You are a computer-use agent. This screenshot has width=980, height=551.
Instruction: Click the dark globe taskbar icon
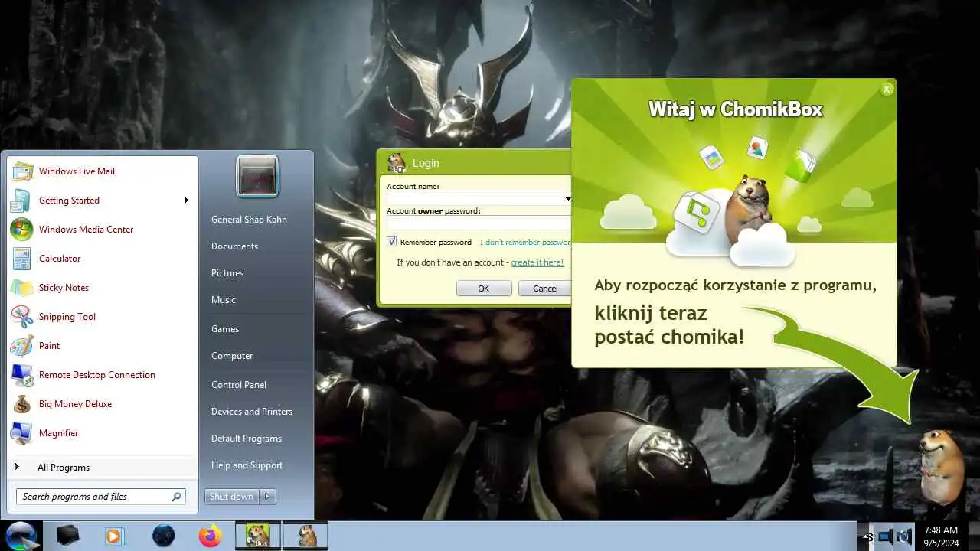coord(163,536)
